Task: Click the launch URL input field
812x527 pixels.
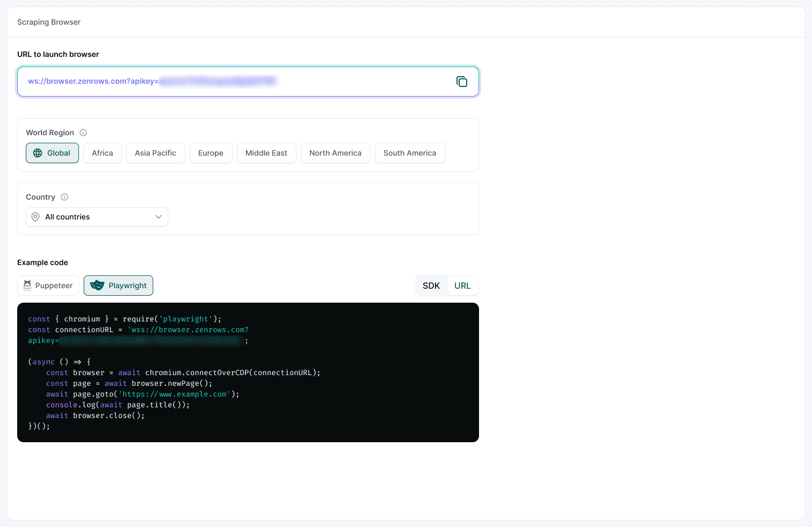Action: pos(248,82)
